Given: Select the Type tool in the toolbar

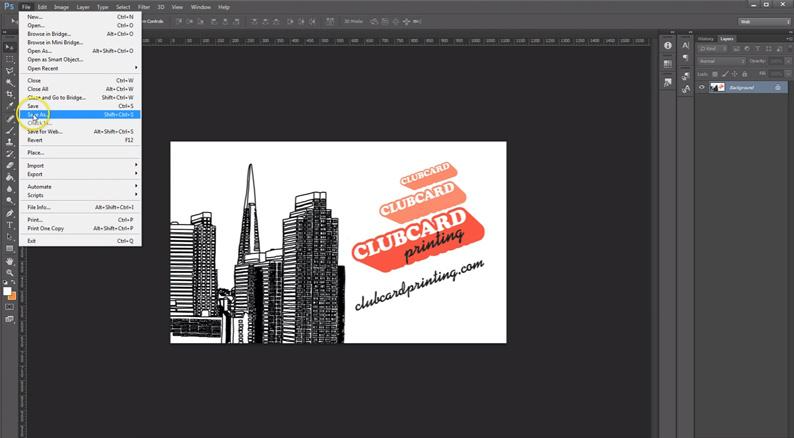Looking at the screenshot, I should [10, 225].
